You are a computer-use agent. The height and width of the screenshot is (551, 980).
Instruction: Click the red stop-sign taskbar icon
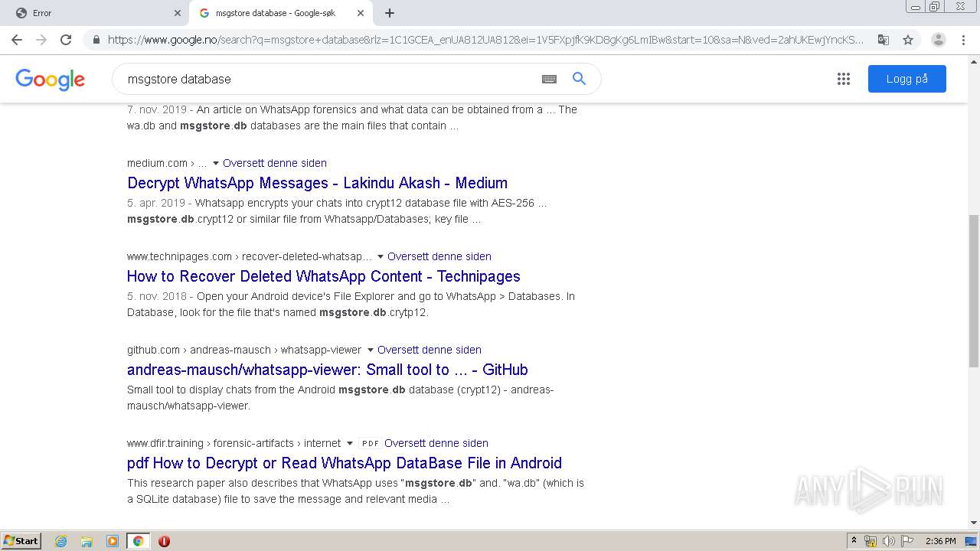[x=164, y=541]
